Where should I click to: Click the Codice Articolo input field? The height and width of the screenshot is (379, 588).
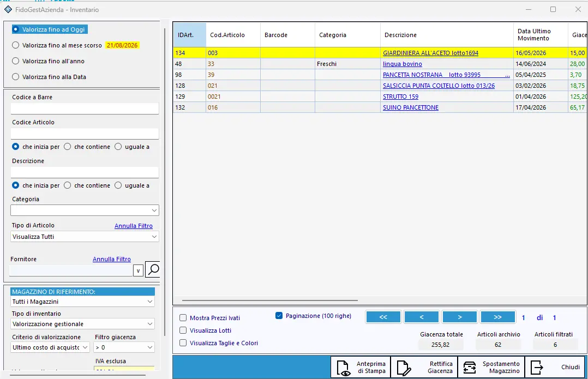(85, 134)
